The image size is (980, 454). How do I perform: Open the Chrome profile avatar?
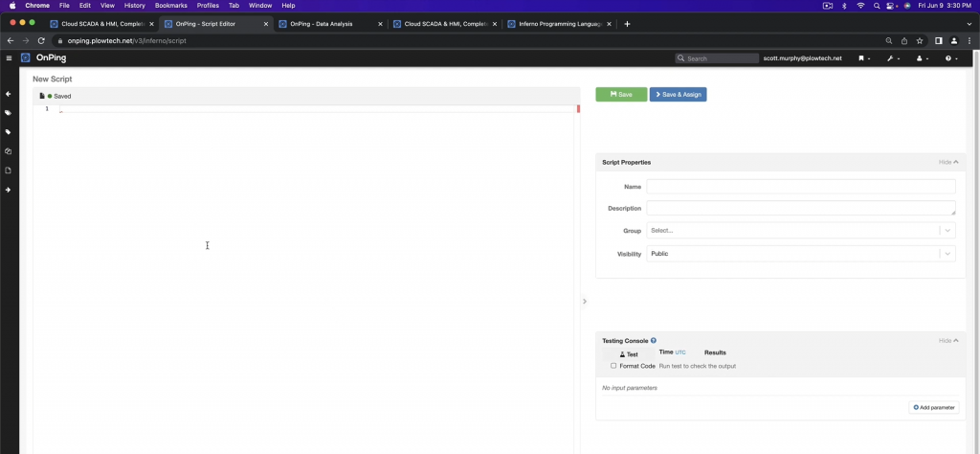954,40
